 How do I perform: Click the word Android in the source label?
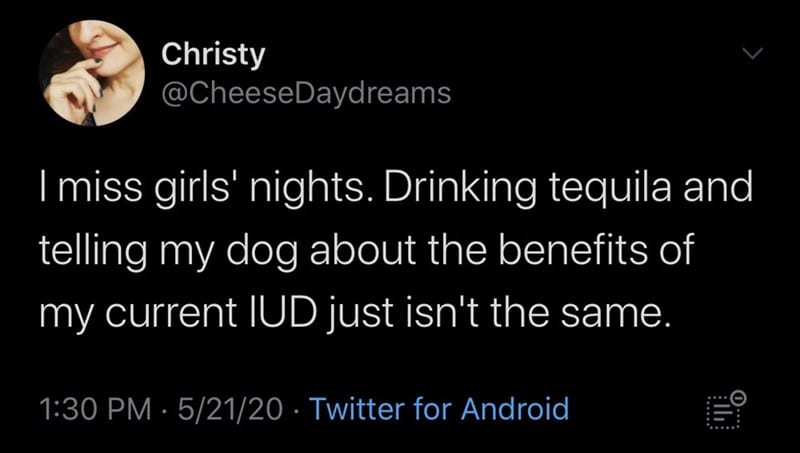tap(514, 409)
